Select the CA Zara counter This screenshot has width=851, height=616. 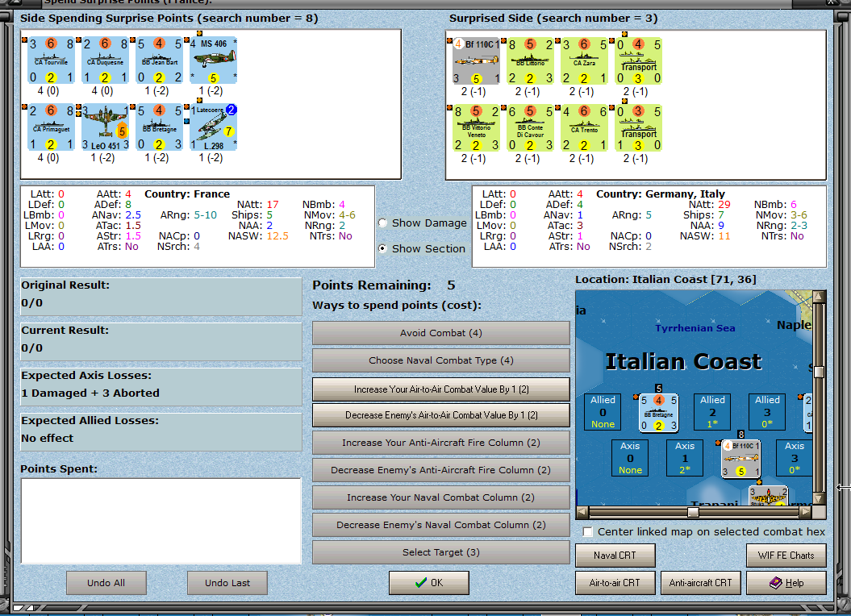(x=585, y=60)
